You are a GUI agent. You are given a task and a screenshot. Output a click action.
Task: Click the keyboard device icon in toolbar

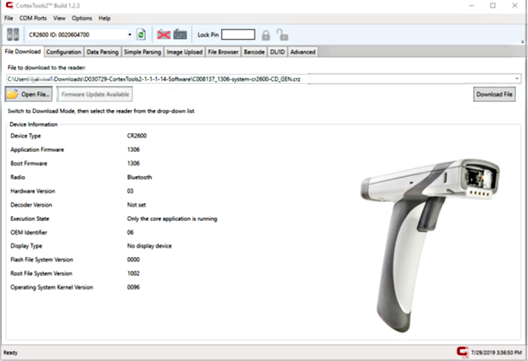180,34
